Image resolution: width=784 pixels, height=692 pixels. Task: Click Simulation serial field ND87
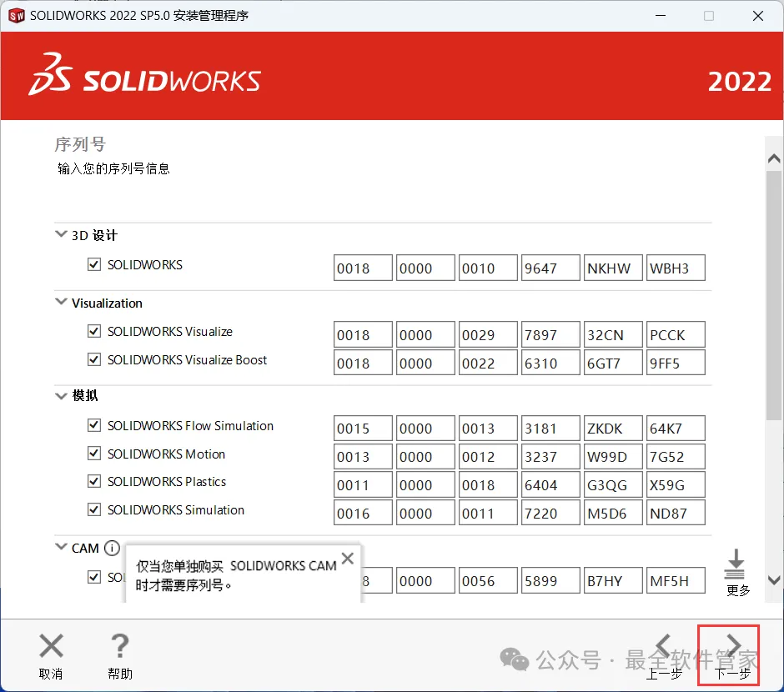click(x=676, y=513)
